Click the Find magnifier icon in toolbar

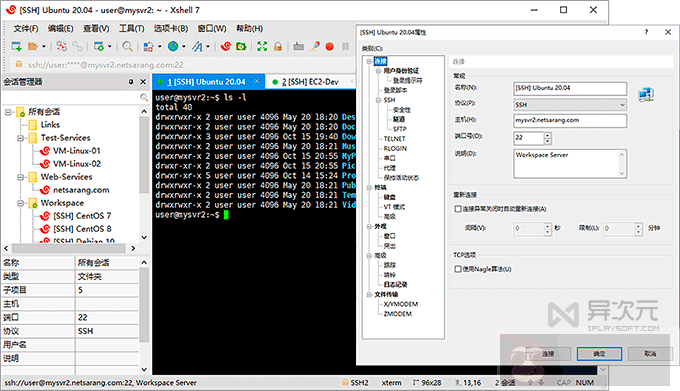[127, 46]
